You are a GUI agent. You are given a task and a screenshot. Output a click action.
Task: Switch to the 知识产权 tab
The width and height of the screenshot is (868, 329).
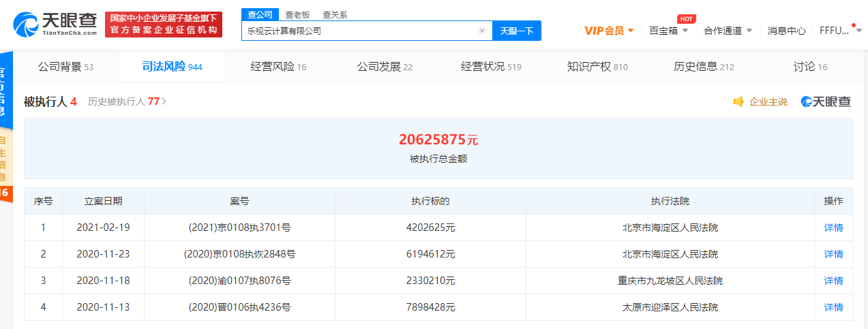click(597, 67)
